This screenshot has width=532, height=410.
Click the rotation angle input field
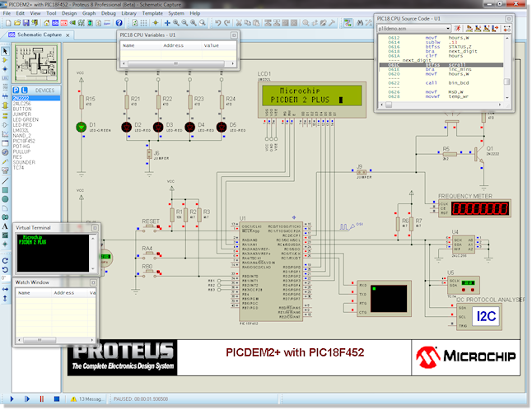(x=5, y=278)
